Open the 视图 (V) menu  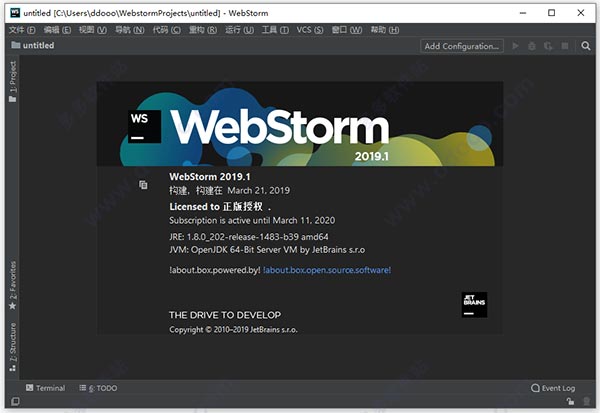tap(93, 30)
